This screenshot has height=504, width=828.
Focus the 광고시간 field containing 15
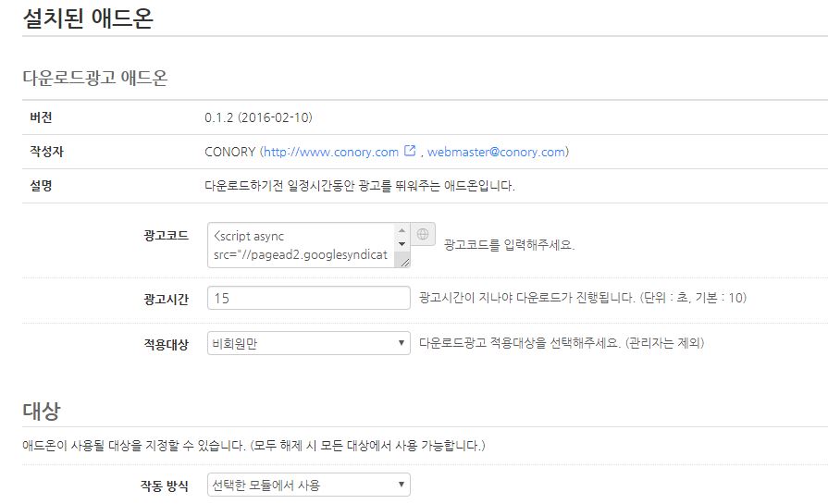tap(309, 298)
